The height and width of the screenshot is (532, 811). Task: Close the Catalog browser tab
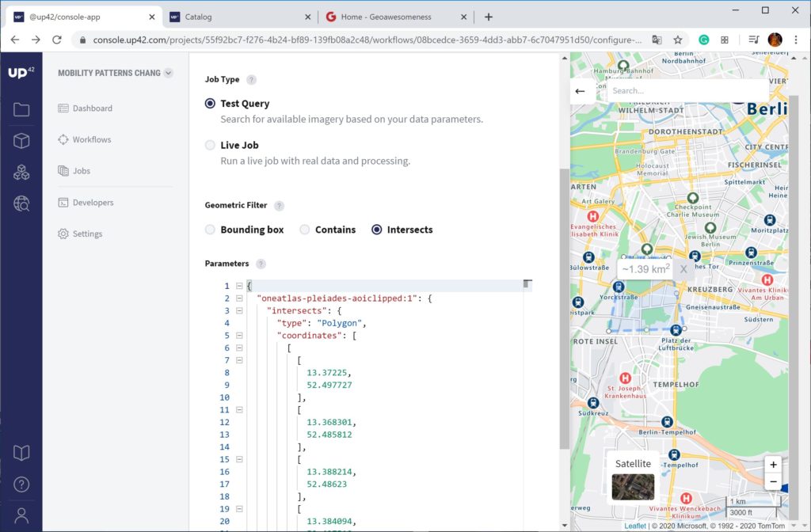pyautogui.click(x=307, y=17)
